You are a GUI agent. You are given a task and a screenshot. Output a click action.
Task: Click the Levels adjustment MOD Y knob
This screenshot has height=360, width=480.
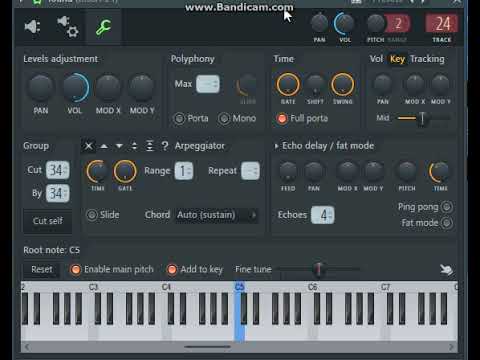point(142,88)
